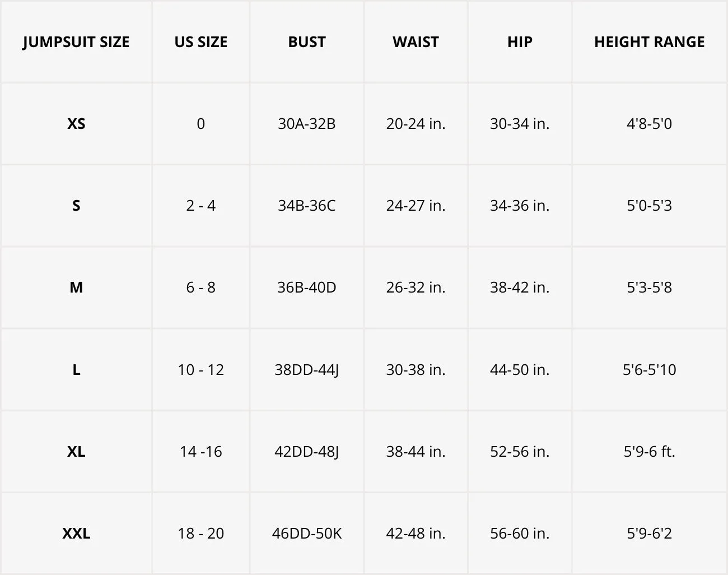This screenshot has width=728, height=575.
Task: Click the 14 -16 US size cell
Action: tap(201, 452)
